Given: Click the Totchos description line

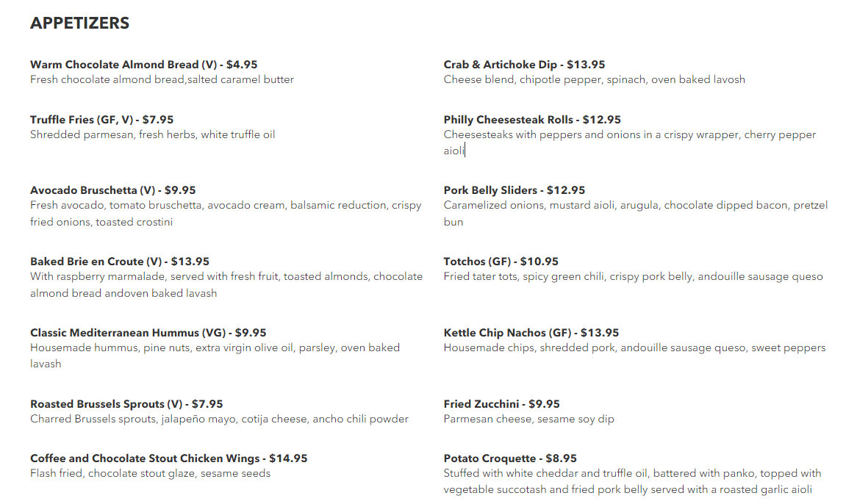Looking at the screenshot, I should (x=634, y=276).
